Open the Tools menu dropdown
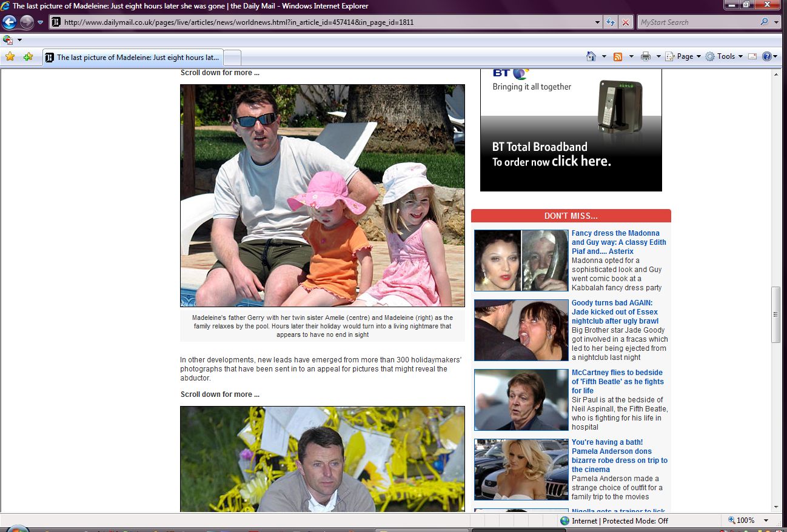The image size is (787, 532). pos(725,56)
